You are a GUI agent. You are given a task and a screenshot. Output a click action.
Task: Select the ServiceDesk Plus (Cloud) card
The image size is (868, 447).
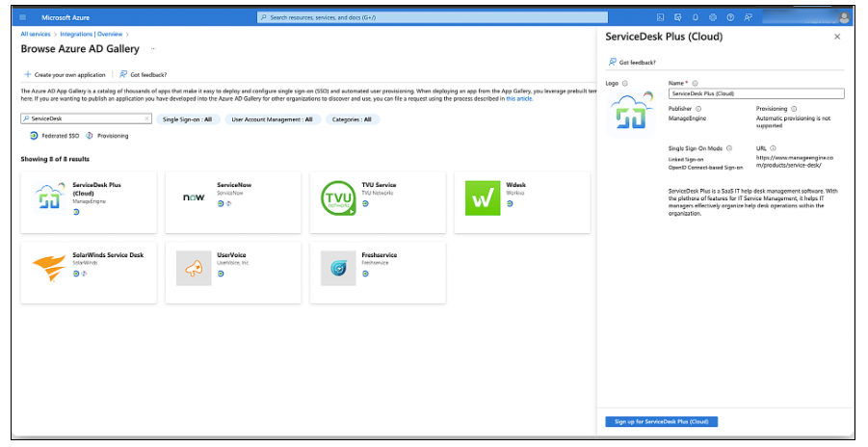pos(89,202)
